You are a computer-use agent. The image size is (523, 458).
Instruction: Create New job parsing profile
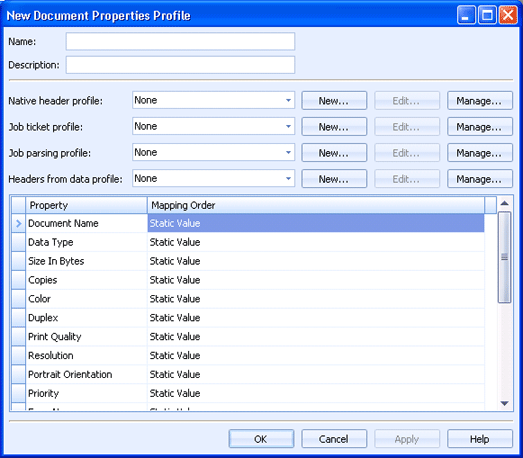(334, 153)
